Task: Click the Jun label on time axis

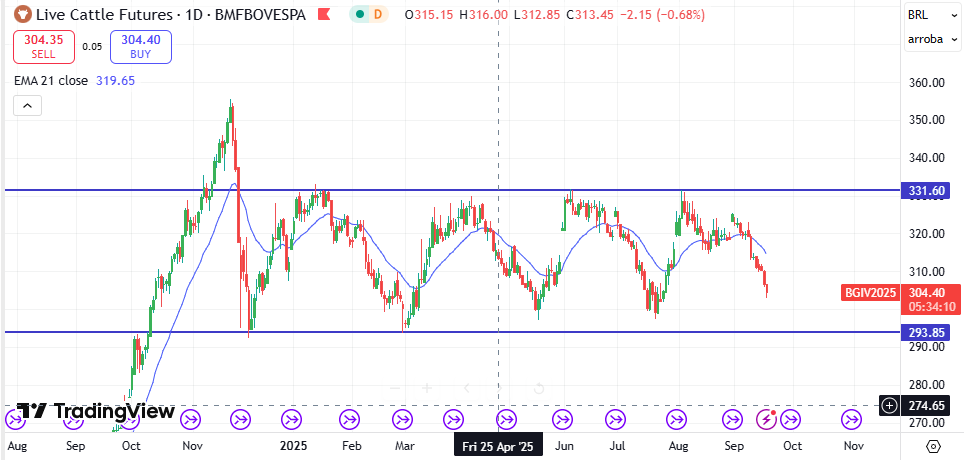Action: [x=564, y=446]
